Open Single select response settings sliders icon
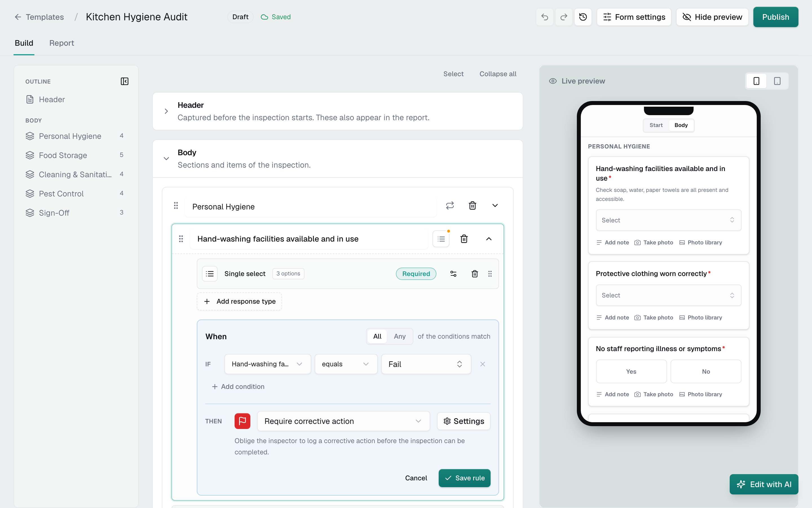This screenshot has height=508, width=812. (x=453, y=274)
